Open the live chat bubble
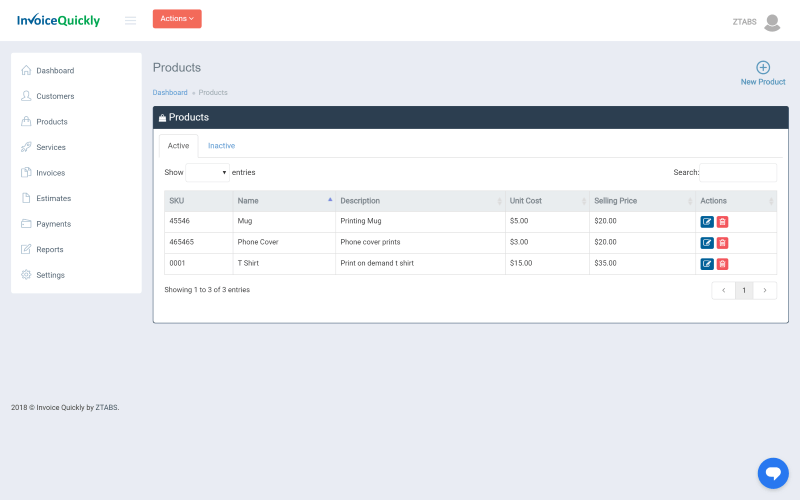Screen dimensions: 800x500 point(773,472)
